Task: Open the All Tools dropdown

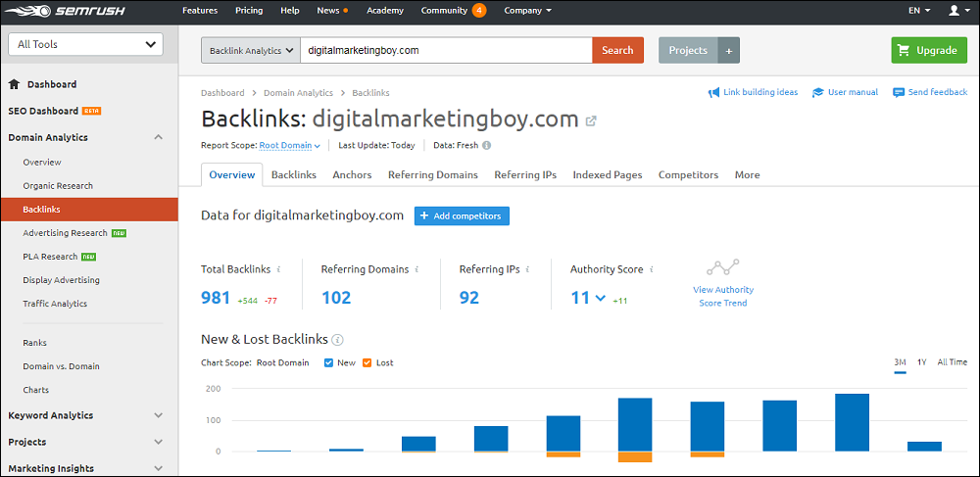Action: coord(85,44)
